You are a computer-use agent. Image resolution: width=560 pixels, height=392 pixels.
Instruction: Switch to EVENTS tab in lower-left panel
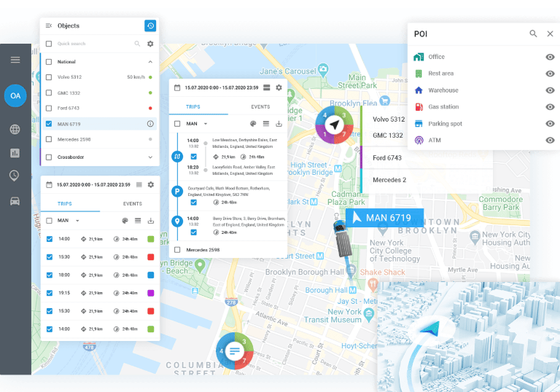tap(133, 203)
